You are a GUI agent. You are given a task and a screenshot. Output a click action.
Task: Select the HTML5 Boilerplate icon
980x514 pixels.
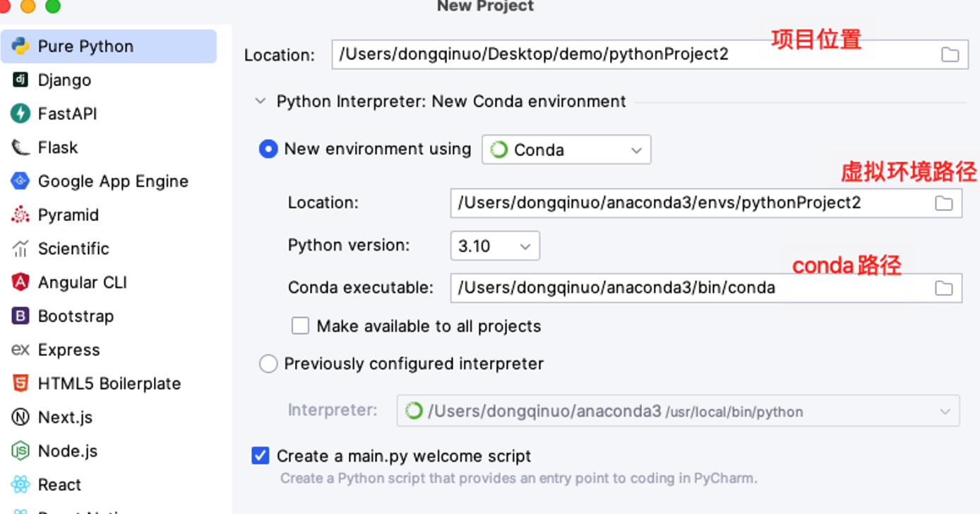pyautogui.click(x=20, y=383)
